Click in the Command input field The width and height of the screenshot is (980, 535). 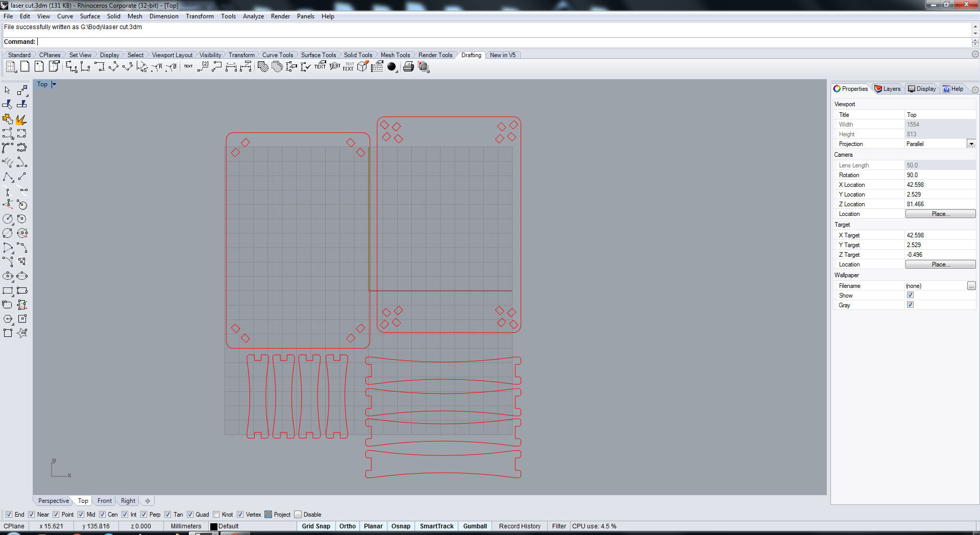pyautogui.click(x=503, y=42)
